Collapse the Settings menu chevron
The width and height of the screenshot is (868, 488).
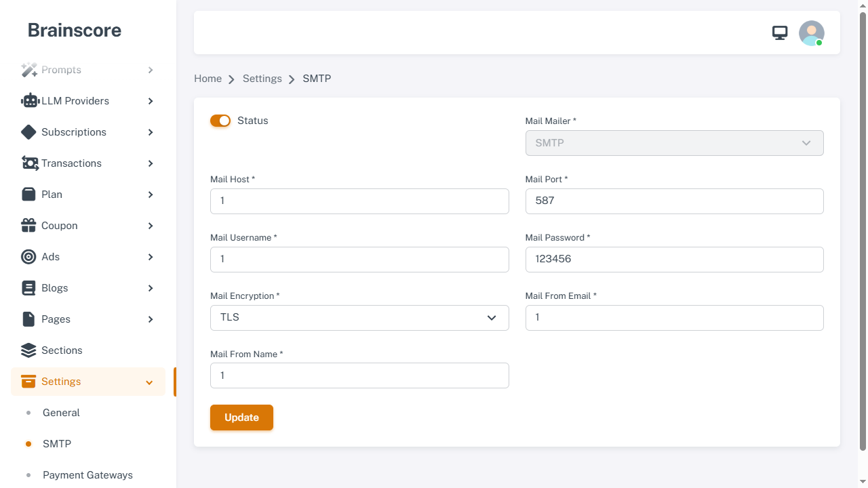point(149,382)
